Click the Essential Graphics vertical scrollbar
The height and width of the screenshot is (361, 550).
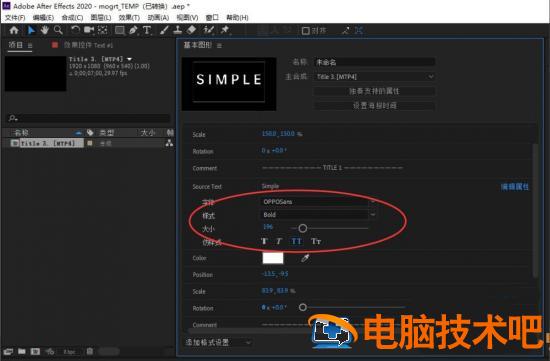tap(535, 210)
